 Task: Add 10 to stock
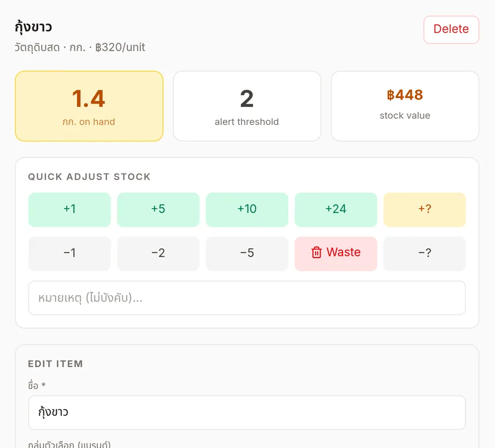(247, 210)
